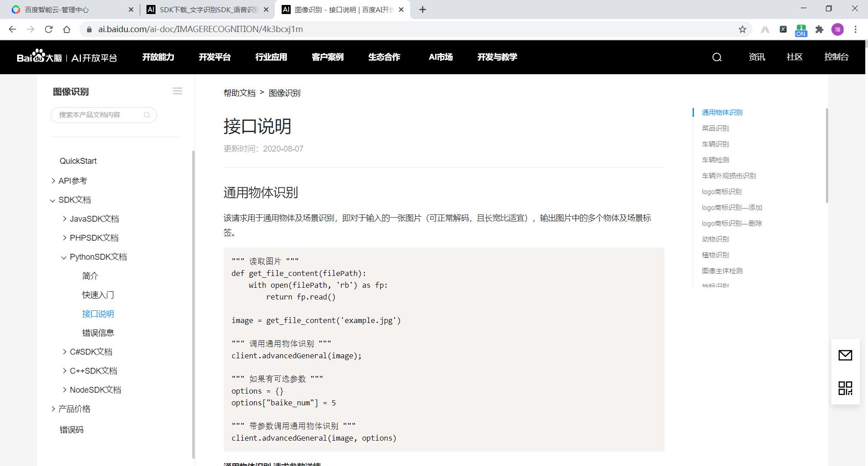Open 错误码 in the sidebar

(71, 429)
